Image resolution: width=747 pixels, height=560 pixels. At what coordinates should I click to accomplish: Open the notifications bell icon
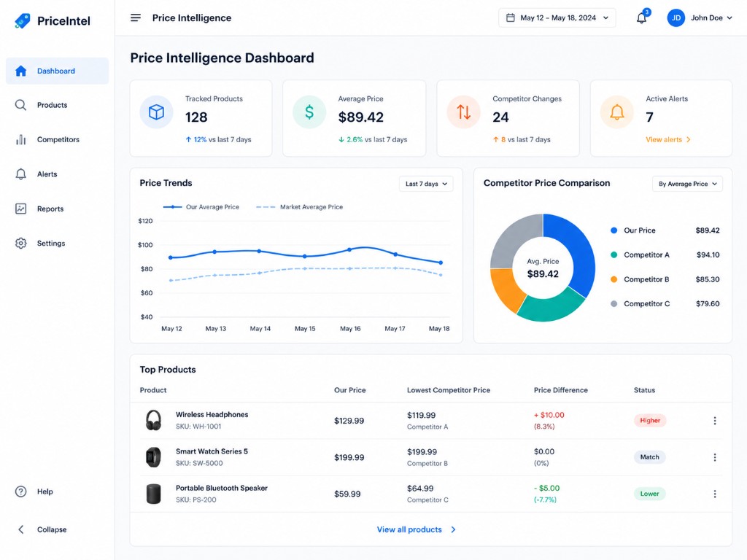(642, 18)
